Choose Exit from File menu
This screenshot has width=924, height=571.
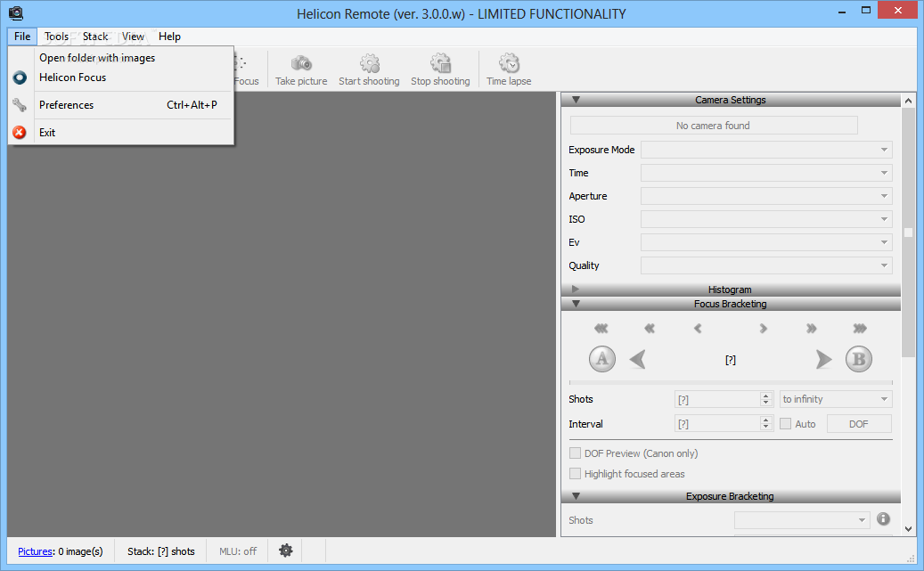tap(121, 132)
